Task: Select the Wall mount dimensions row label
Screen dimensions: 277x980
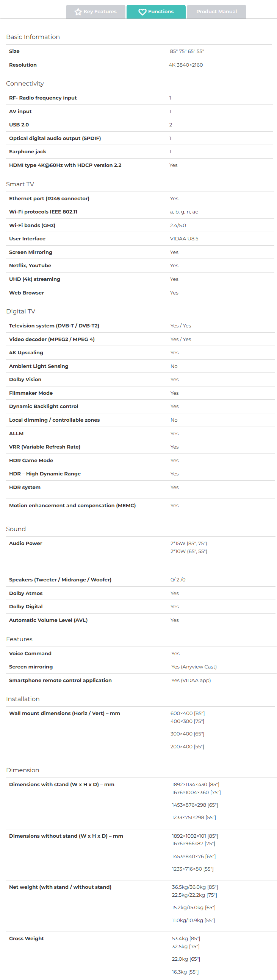Action: tap(64, 713)
